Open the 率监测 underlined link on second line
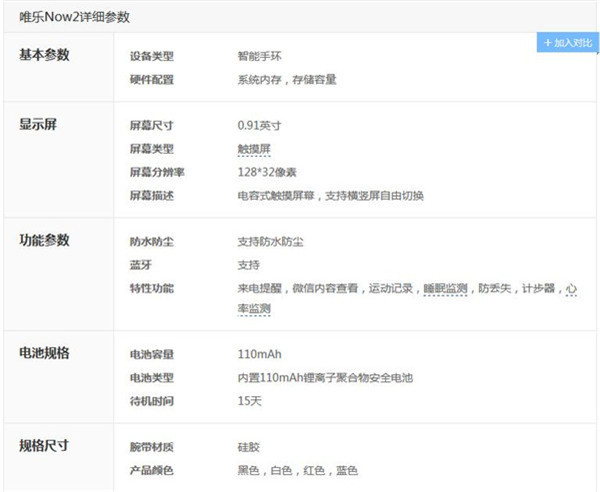The image size is (600, 492). point(254,308)
